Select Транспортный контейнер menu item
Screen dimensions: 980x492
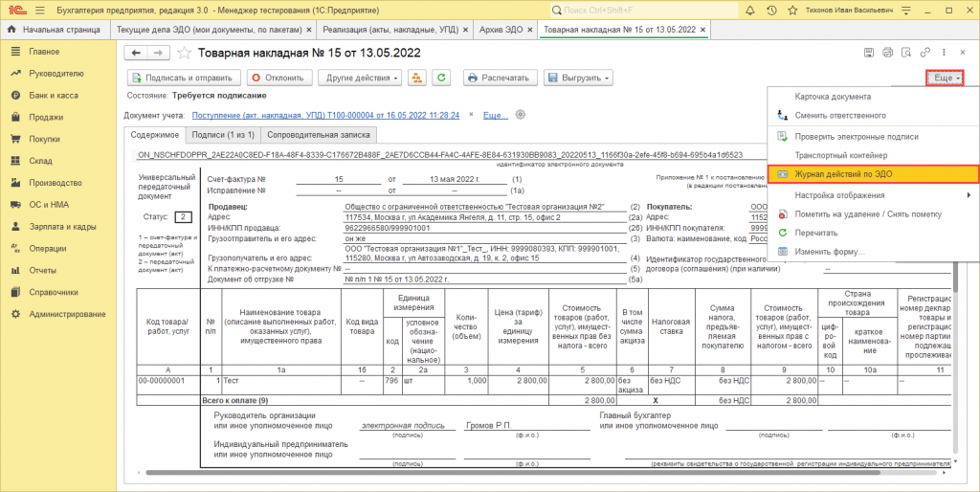(x=873, y=155)
